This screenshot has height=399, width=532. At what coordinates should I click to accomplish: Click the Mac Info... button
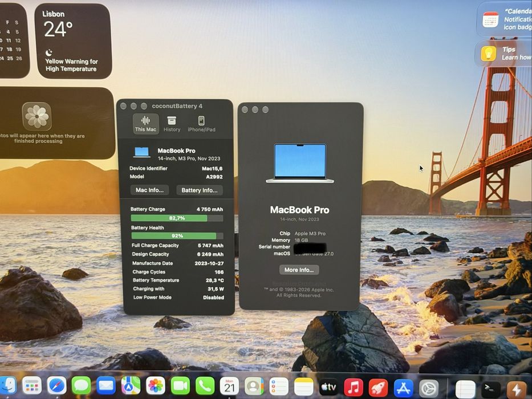click(149, 190)
